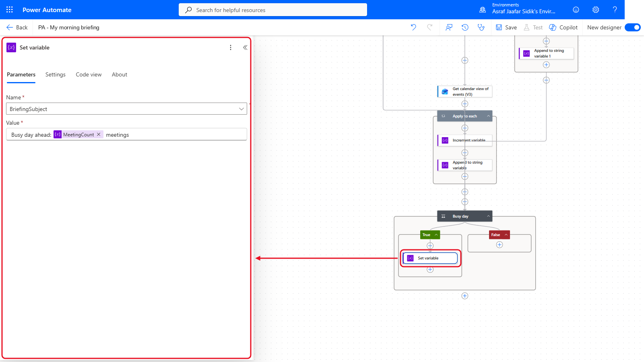This screenshot has height=362, width=644.
Task: Select the Increment variable action
Action: click(x=465, y=140)
